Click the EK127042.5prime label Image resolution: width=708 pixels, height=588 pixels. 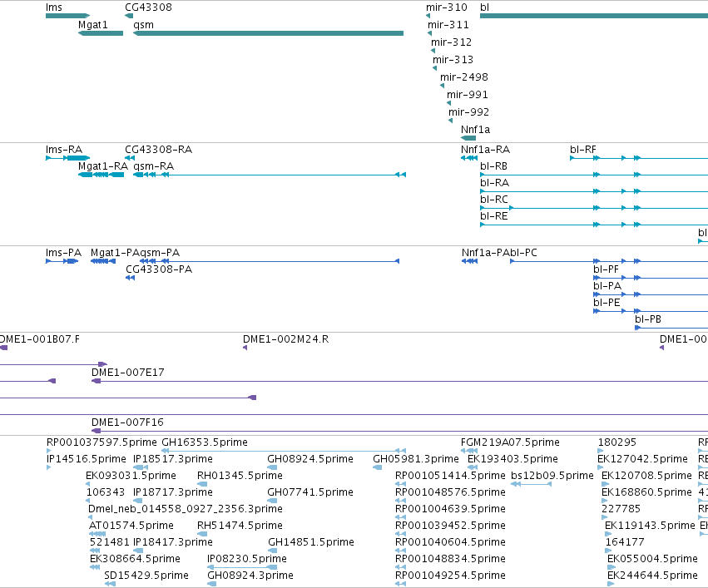click(642, 459)
